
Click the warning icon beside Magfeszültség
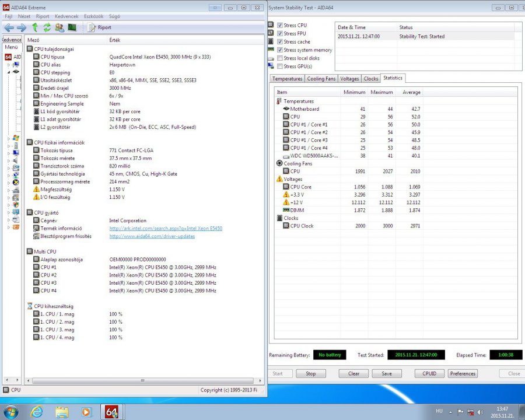click(x=36, y=189)
